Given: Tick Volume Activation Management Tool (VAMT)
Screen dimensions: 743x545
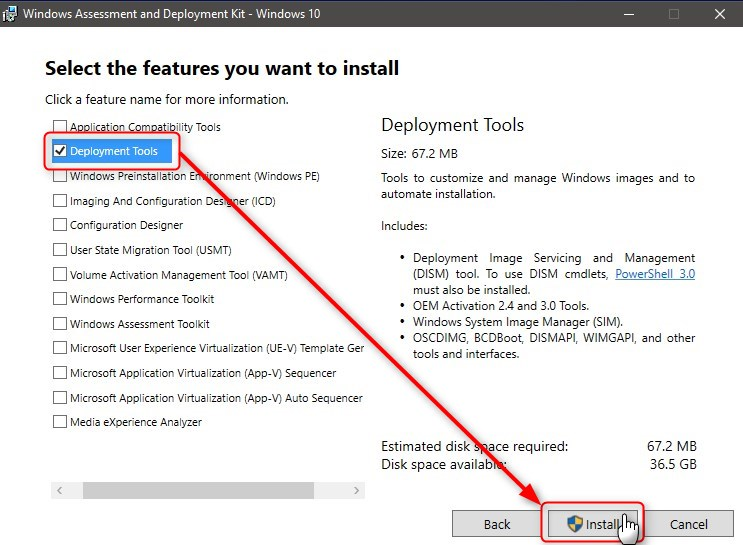Looking at the screenshot, I should point(60,274).
